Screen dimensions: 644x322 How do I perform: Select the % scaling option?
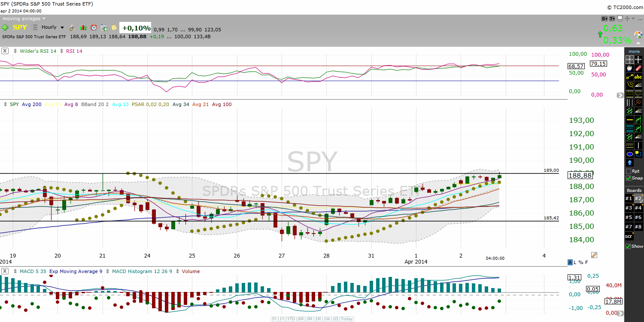[580, 262]
